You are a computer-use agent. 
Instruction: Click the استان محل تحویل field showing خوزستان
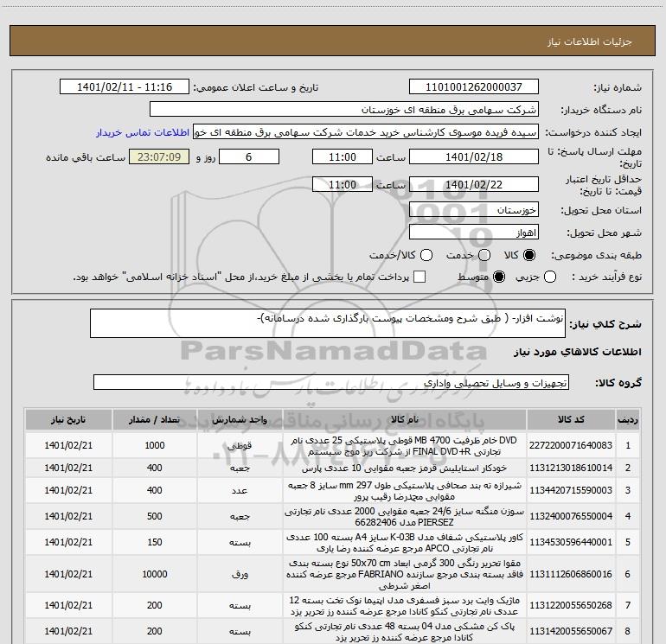click(x=473, y=210)
